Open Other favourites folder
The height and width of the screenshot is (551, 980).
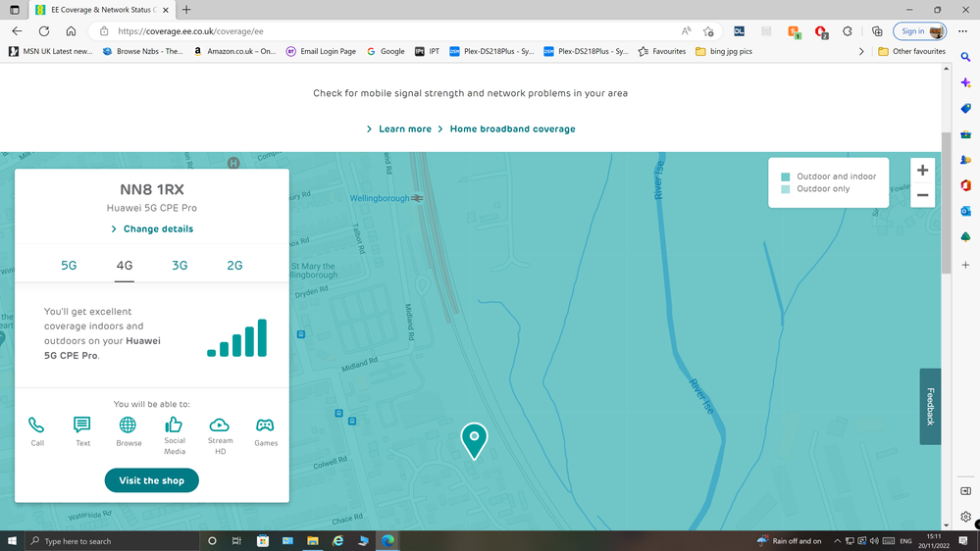912,51
